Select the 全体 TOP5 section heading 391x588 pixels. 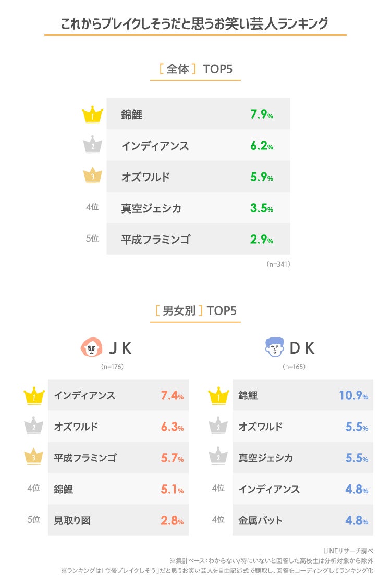point(195,69)
